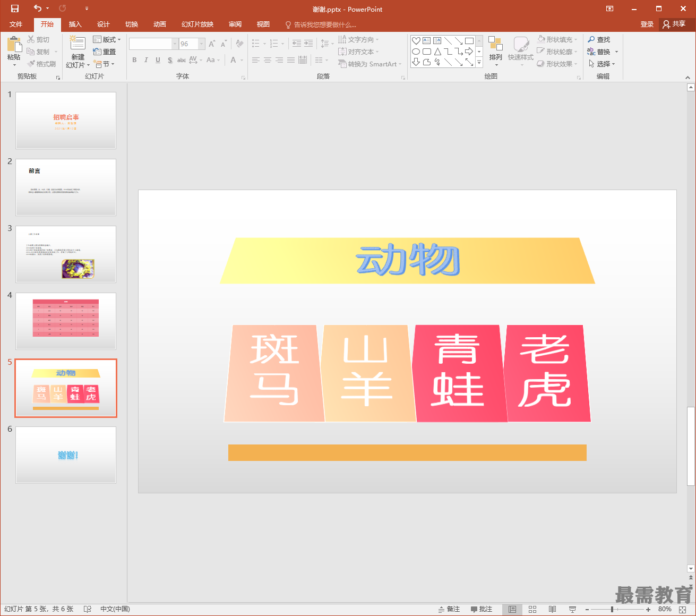Open slide sorter view icon in status bar
The height and width of the screenshot is (616, 696).
coord(532,609)
